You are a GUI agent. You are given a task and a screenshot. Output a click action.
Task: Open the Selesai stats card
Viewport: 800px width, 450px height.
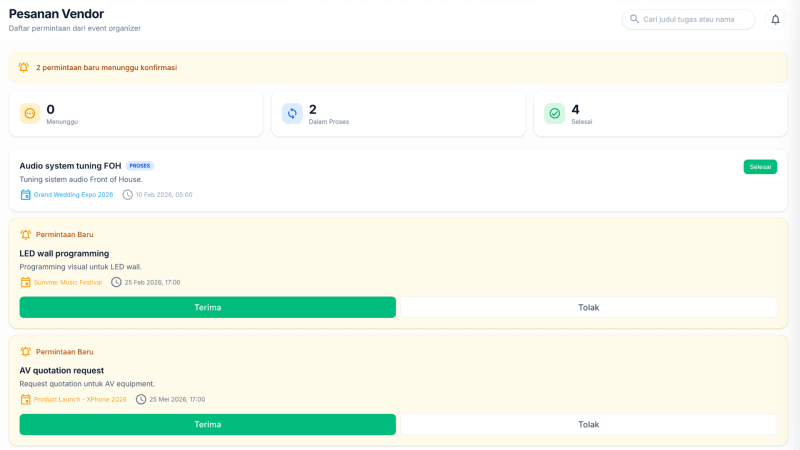(660, 114)
